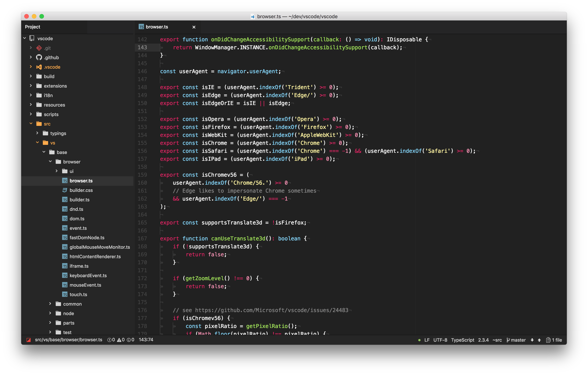Collapse the browser folder in tree
588x375 pixels.
pyautogui.click(x=50, y=162)
